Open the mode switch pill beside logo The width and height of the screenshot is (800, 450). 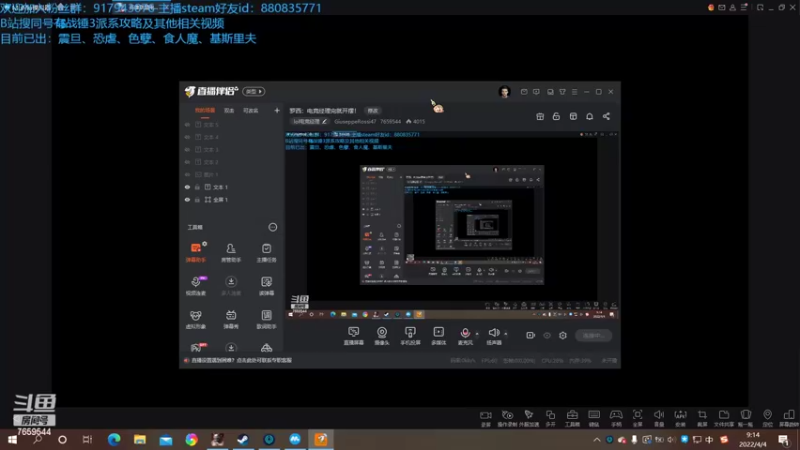pyautogui.click(x=254, y=91)
